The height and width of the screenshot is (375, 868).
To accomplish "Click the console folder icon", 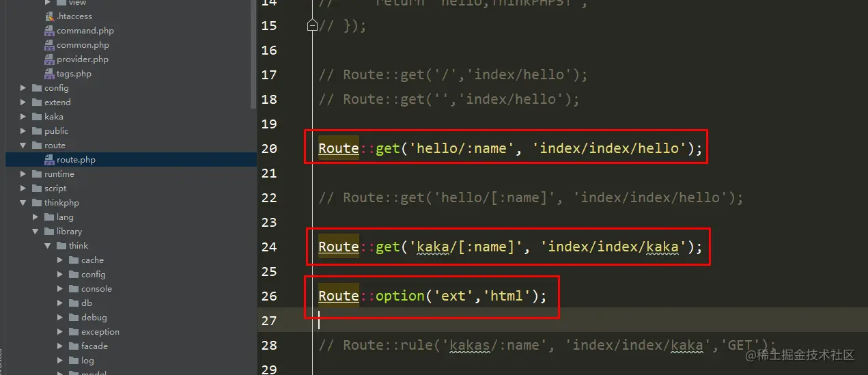I will click(x=74, y=289).
